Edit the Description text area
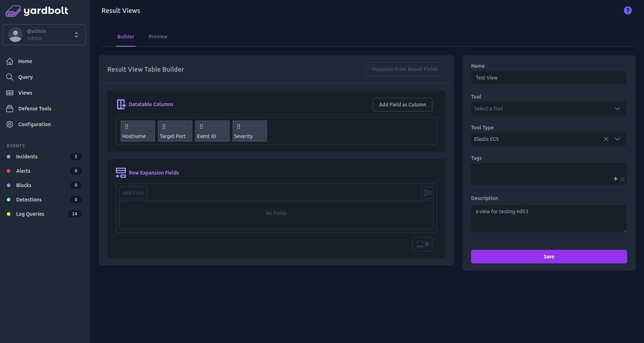 point(549,219)
